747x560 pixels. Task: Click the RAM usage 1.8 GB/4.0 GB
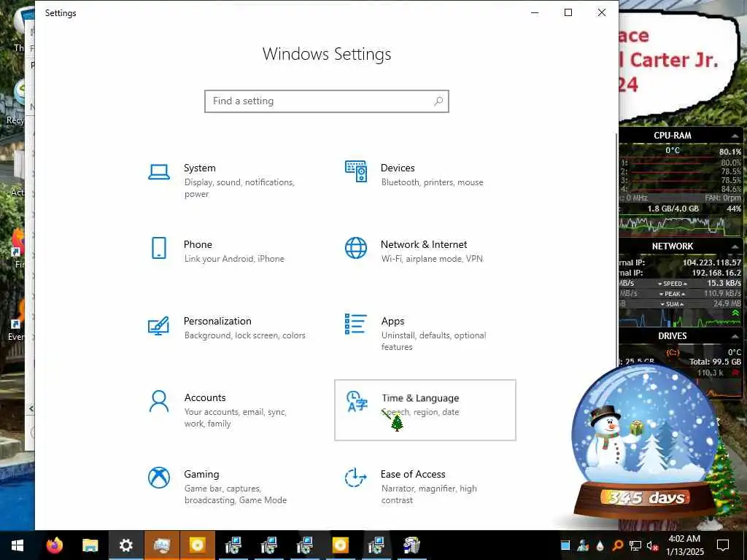673,209
